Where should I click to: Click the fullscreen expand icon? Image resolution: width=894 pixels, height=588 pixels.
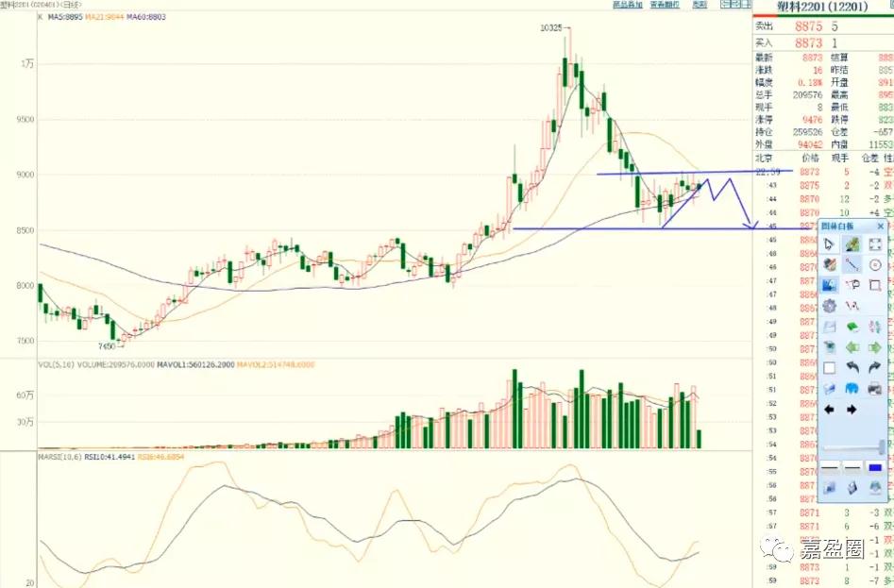(x=875, y=244)
